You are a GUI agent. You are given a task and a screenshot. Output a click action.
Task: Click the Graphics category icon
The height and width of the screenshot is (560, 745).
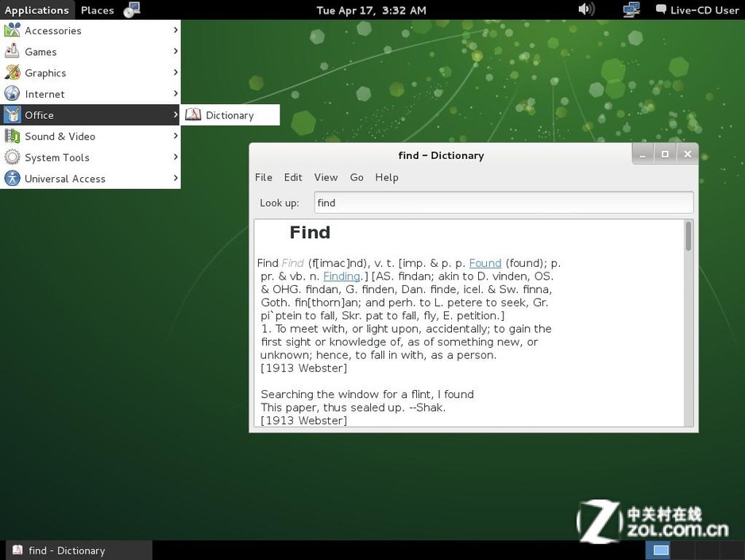pos(12,72)
